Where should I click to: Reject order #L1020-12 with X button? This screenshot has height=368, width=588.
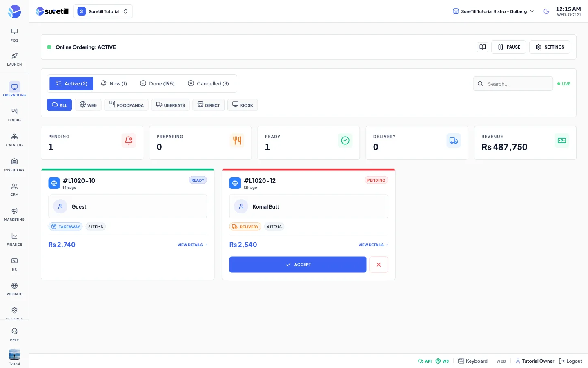(x=379, y=265)
